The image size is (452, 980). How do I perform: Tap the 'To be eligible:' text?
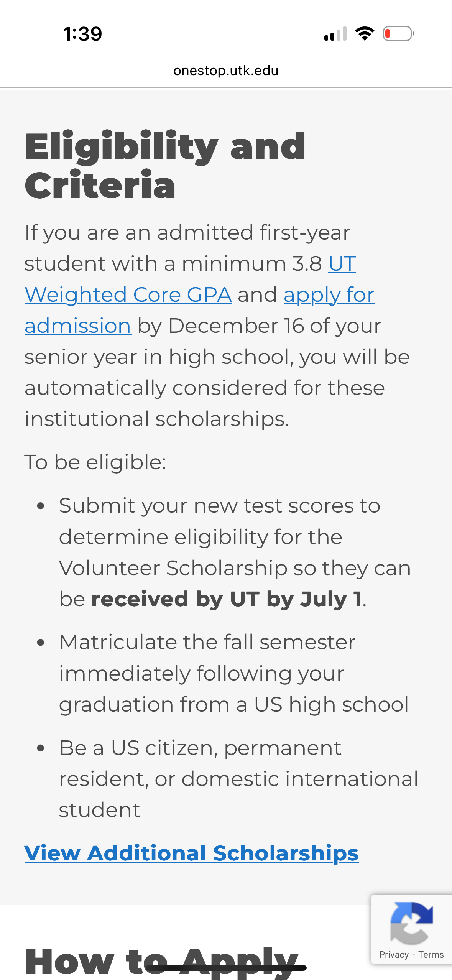click(x=95, y=462)
